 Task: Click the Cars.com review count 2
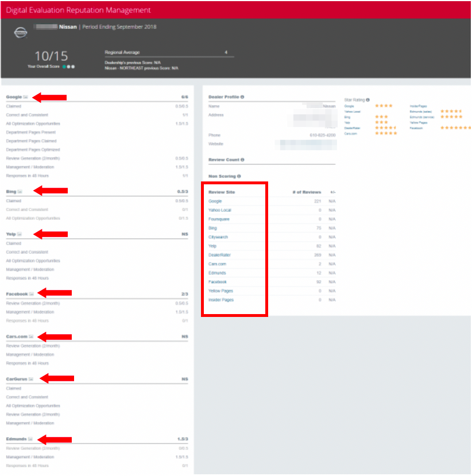coord(320,264)
